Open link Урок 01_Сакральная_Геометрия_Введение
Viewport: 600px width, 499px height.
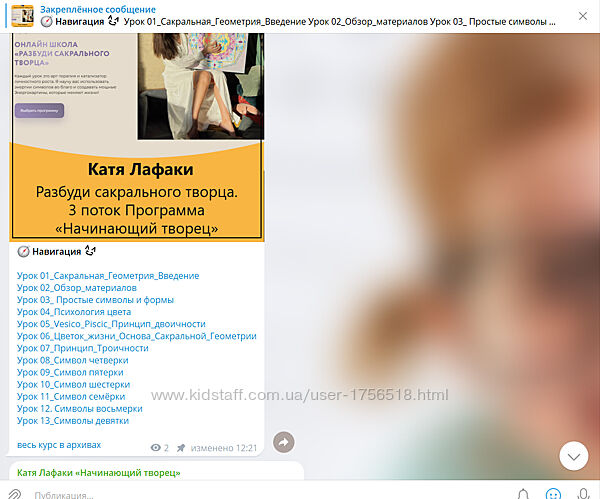point(108,276)
